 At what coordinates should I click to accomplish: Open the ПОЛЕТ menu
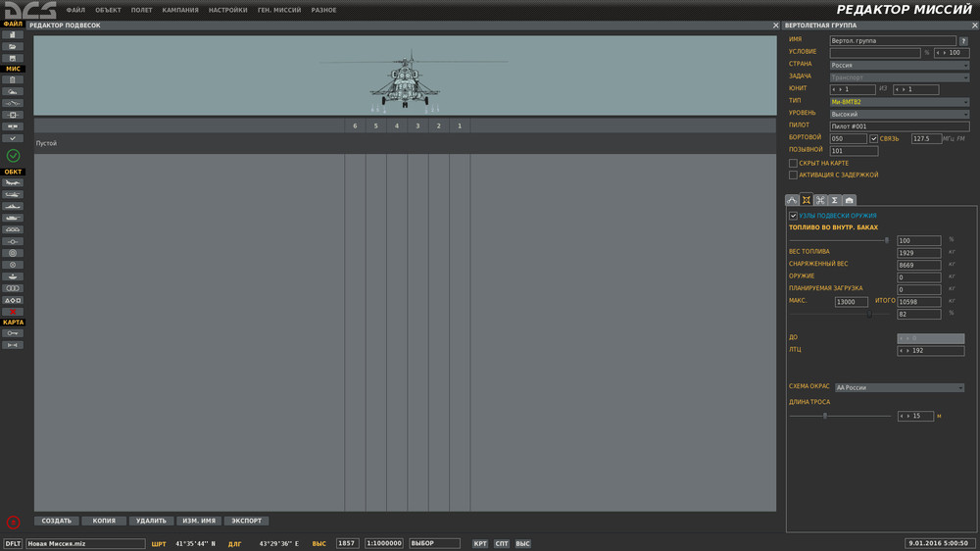(x=142, y=10)
